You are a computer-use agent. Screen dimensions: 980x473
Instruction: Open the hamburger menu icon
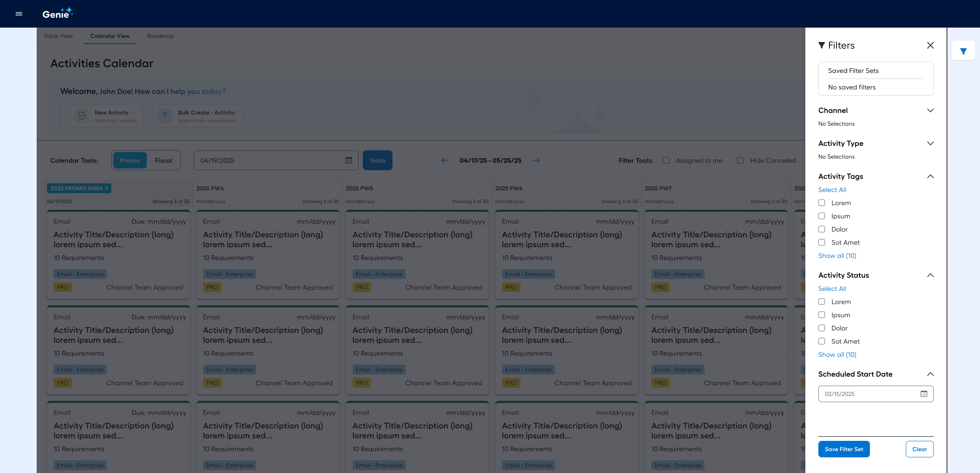coord(19,14)
